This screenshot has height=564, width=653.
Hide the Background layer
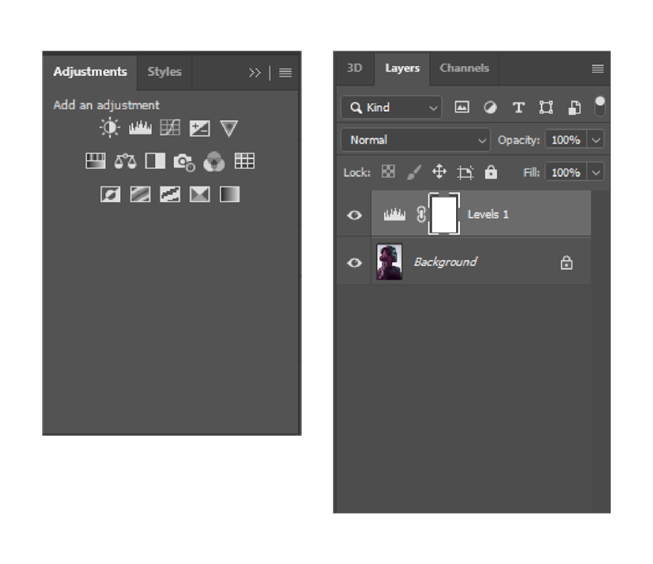pos(354,263)
